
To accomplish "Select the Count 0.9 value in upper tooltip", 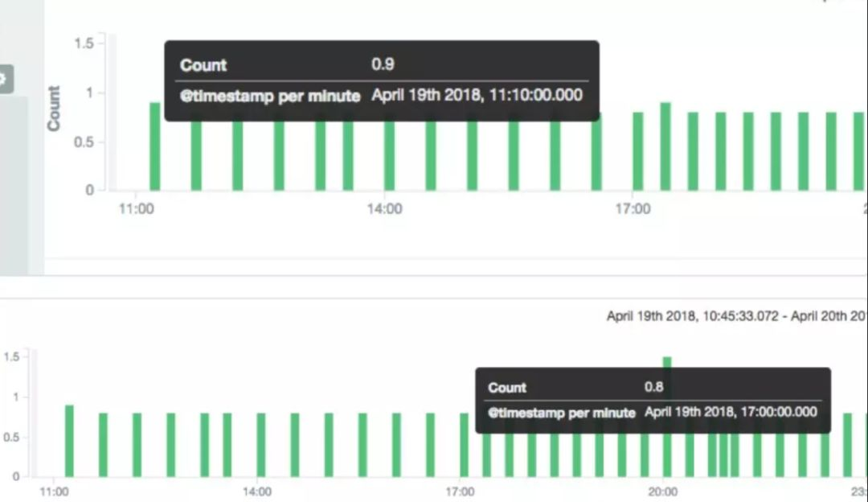I will [383, 64].
